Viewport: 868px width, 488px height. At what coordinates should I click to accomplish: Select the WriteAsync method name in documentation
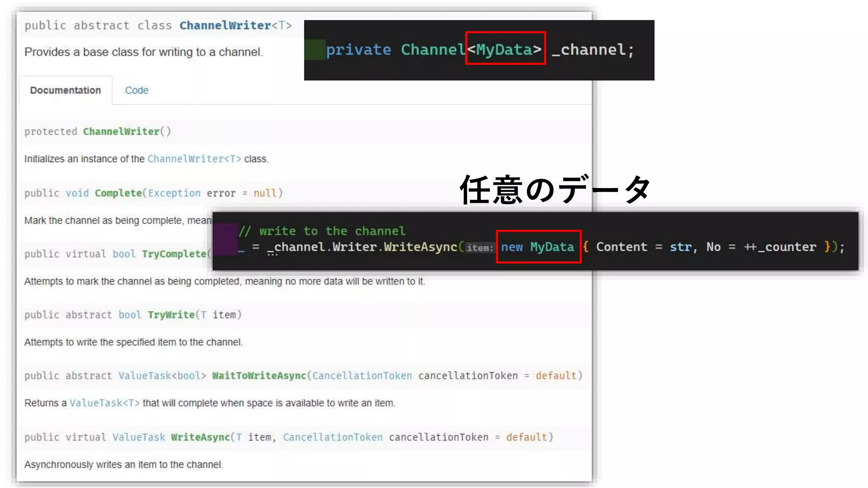[200, 437]
